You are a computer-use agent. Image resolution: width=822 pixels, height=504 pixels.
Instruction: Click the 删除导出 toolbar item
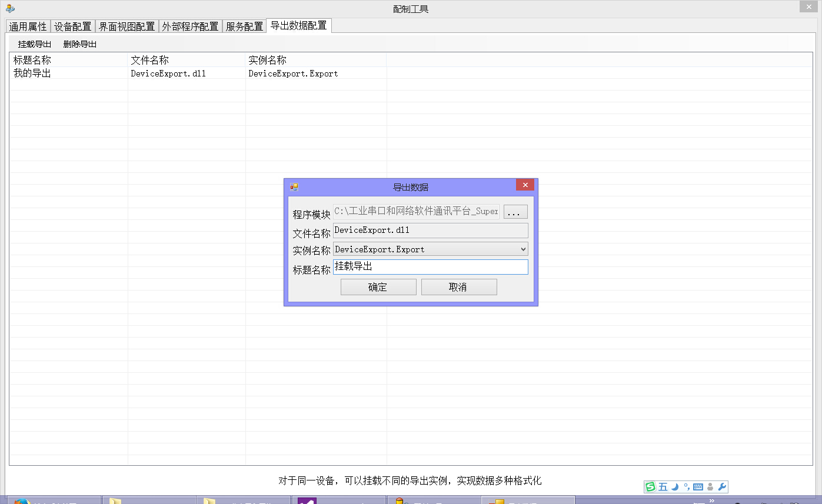tap(80, 44)
